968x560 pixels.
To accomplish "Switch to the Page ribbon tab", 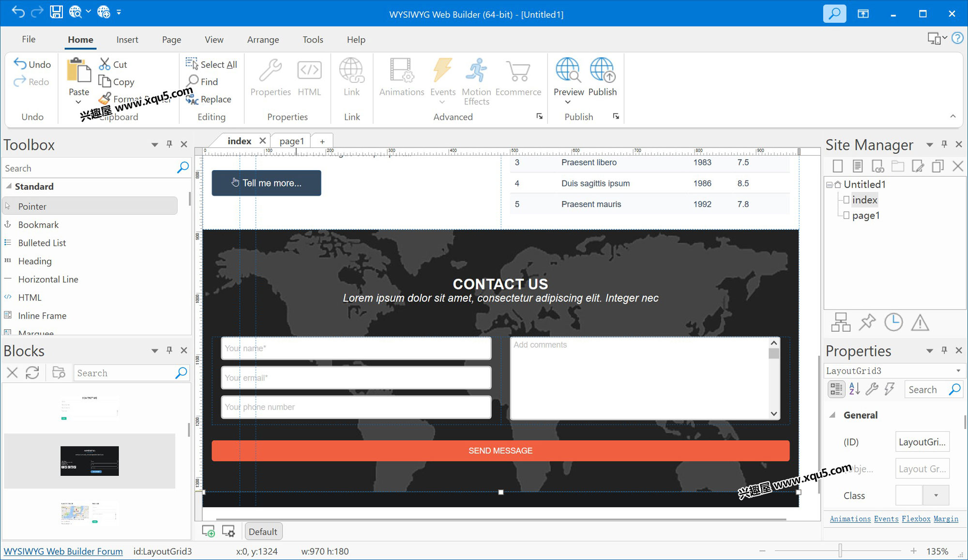I will (x=171, y=40).
